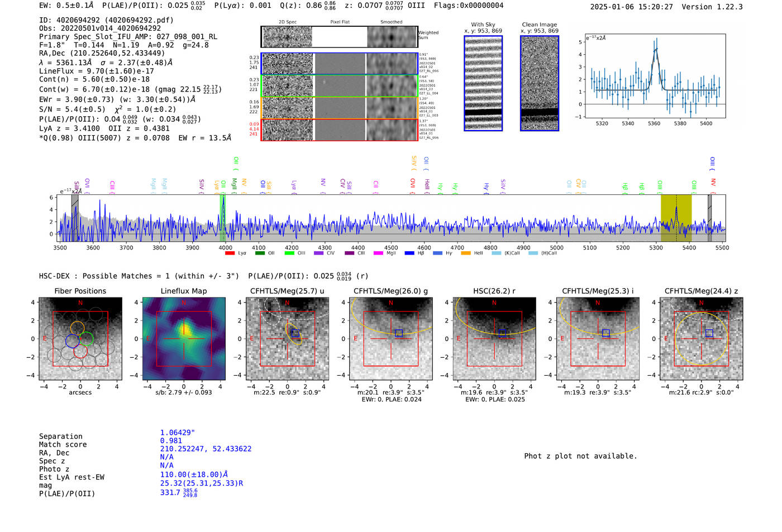This screenshot has width=782, height=532.
Task: Click the 'S/N = 5.4(±0.5)' text
Action: tap(72, 109)
